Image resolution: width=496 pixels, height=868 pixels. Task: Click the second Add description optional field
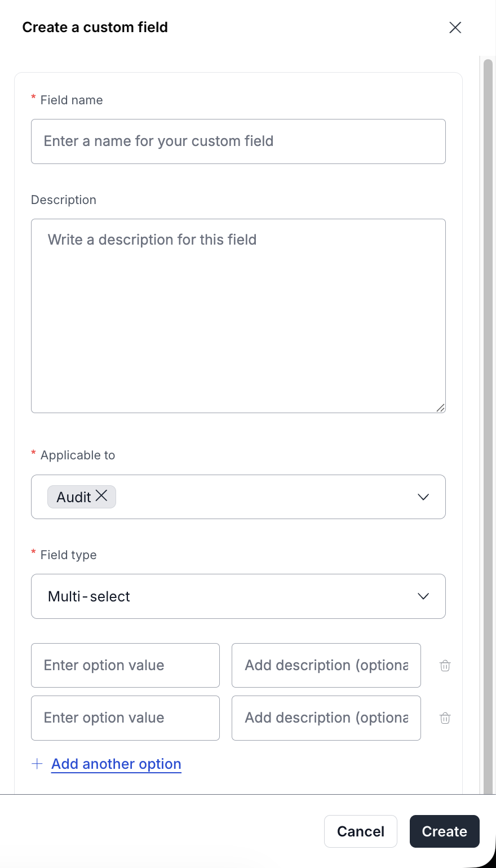point(326,718)
